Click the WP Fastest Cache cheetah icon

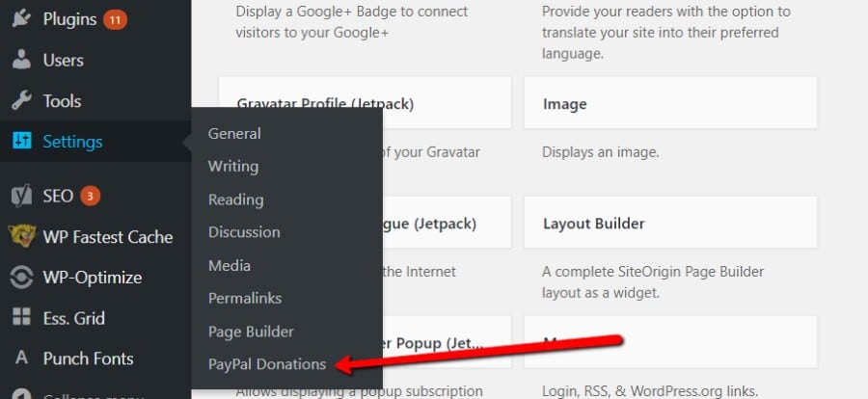22,236
